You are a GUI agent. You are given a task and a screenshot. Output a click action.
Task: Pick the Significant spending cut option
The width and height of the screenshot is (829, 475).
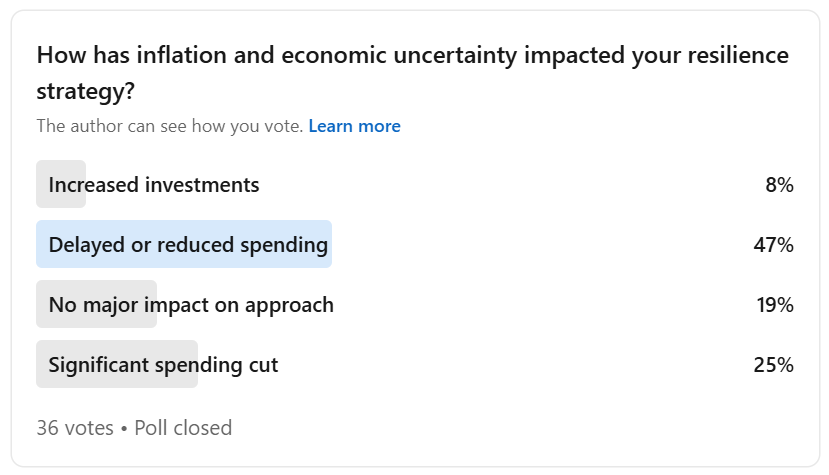[163, 365]
